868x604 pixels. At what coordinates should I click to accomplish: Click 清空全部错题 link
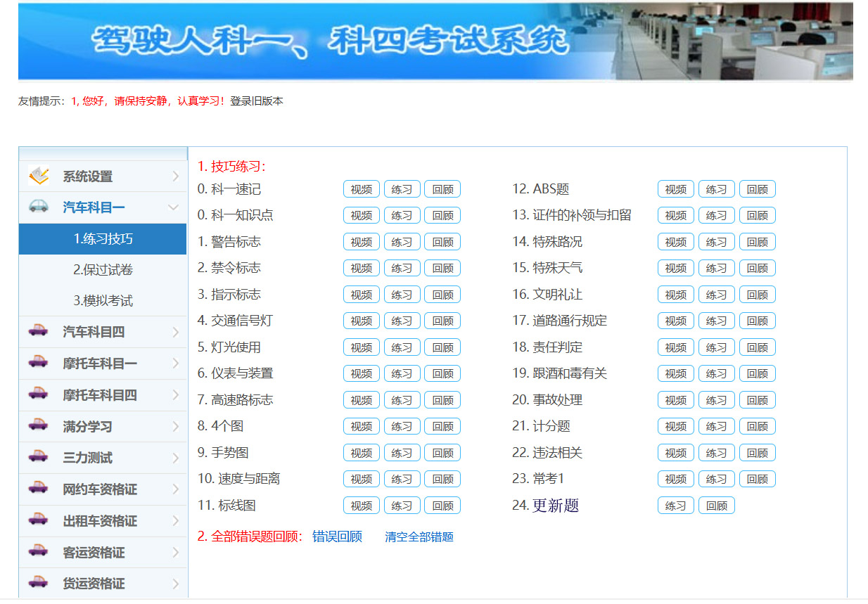coord(419,537)
